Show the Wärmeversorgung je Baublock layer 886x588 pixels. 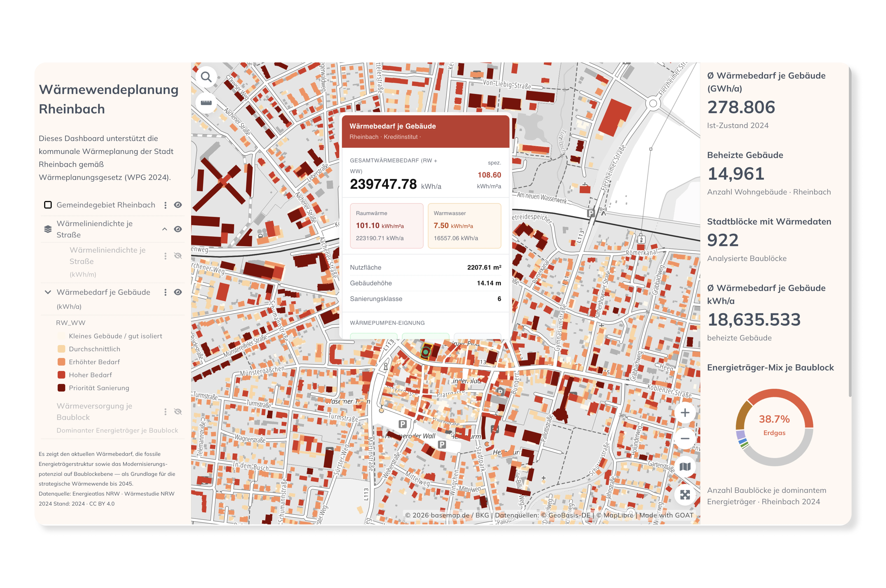[178, 412]
